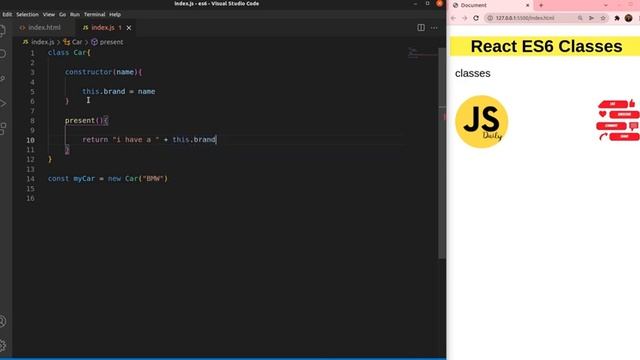640x360 pixels.
Task: Open the browser Extensions puzzle icon
Action: click(617, 18)
